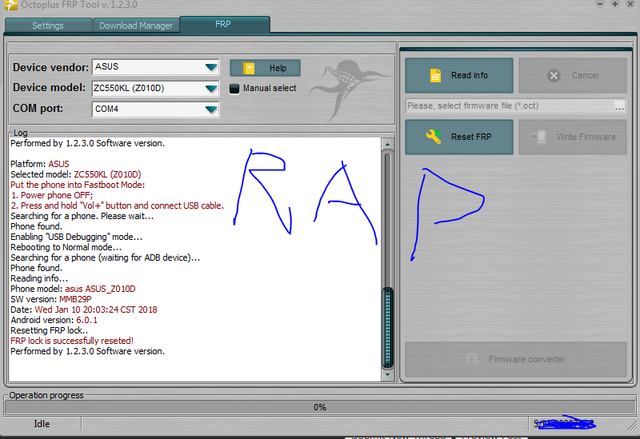640x439 pixels.
Task: Click log line 'Reading info...'
Action: tap(39, 278)
